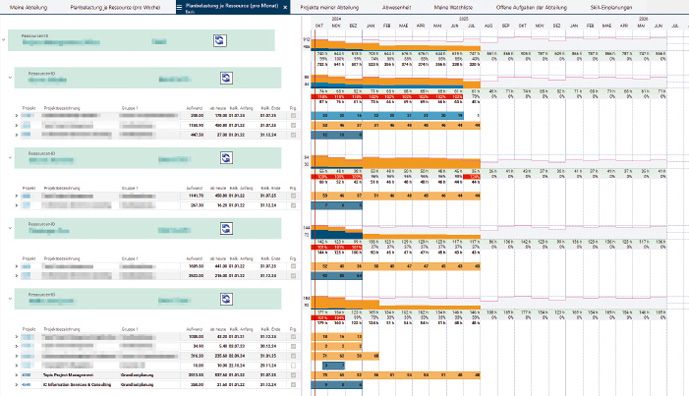Expand first project row under second resource

click(17, 116)
